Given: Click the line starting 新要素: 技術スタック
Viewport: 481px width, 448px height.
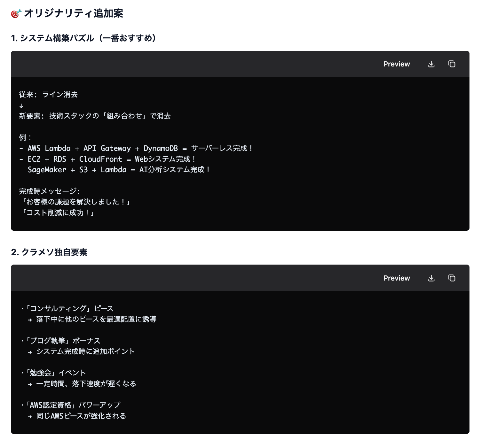Looking at the screenshot, I should [95, 116].
